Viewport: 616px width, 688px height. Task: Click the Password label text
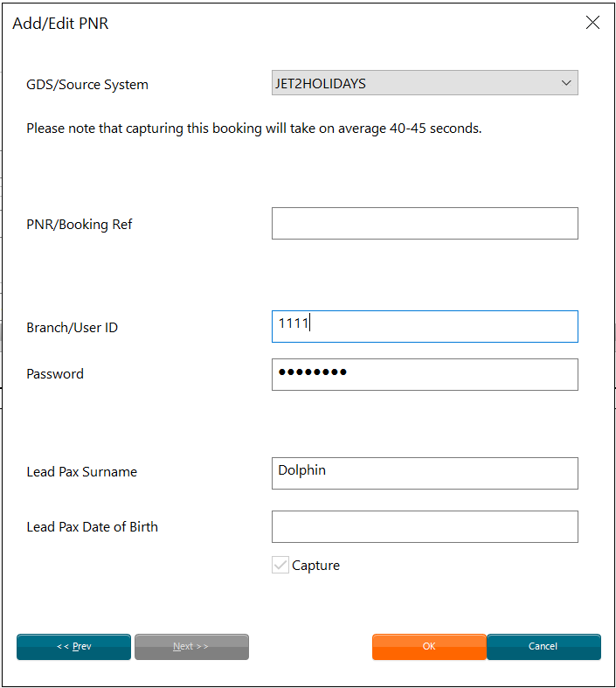[55, 374]
